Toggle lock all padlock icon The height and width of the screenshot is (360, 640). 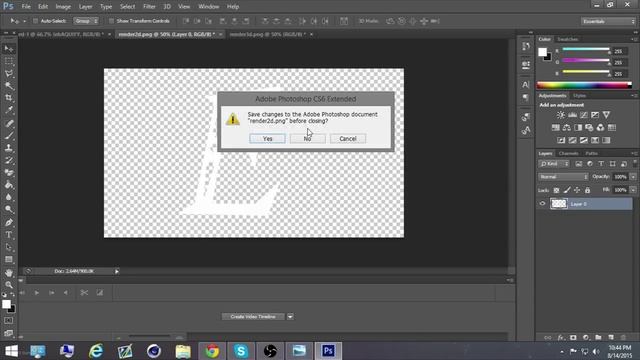coord(587,190)
